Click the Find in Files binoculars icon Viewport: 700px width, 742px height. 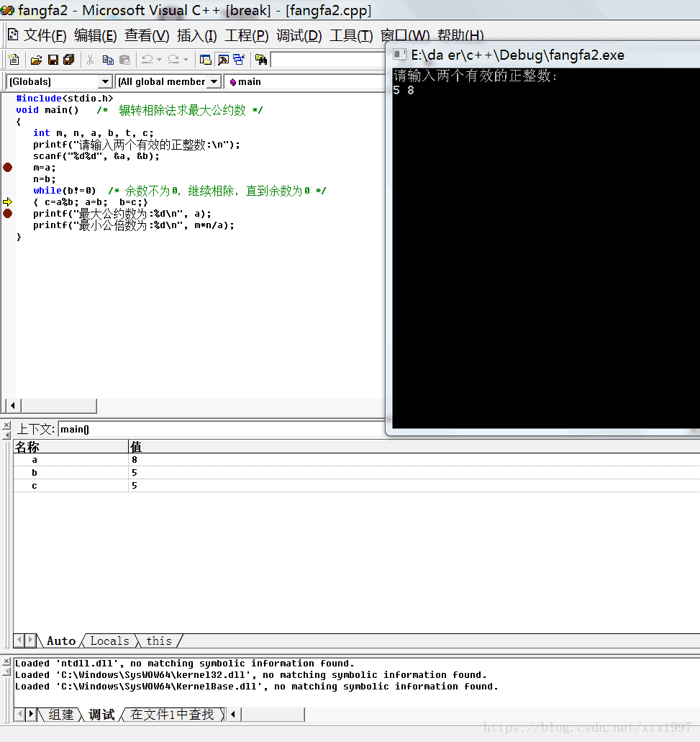click(260, 60)
